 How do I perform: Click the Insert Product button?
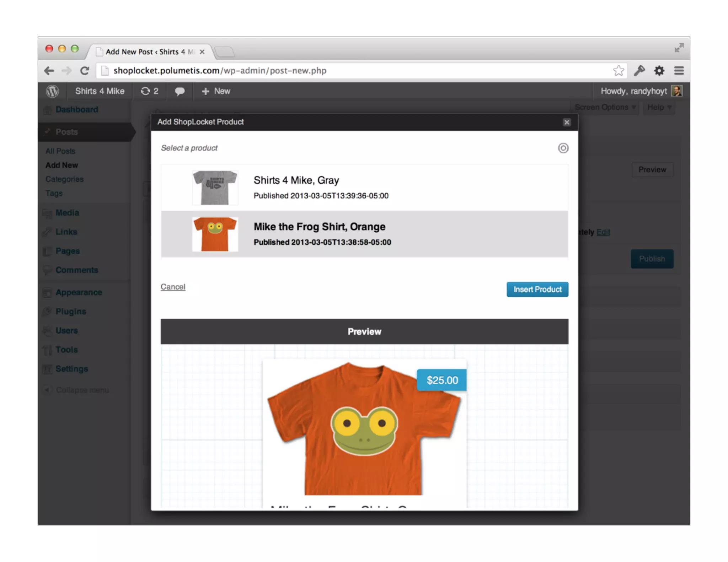coord(537,290)
